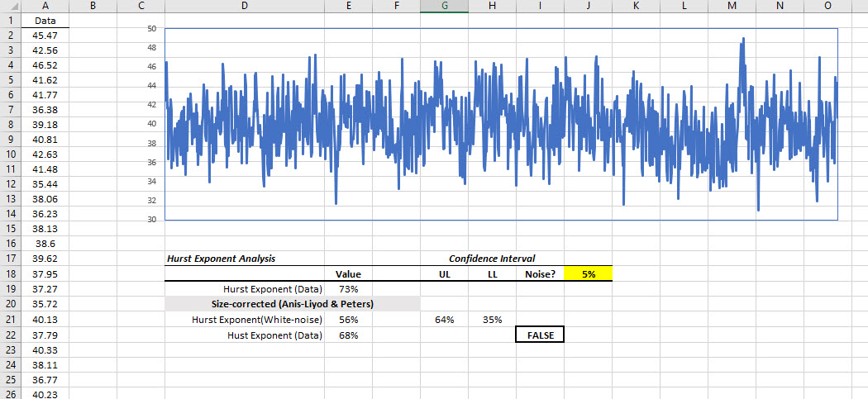Select column O header

coord(827,6)
